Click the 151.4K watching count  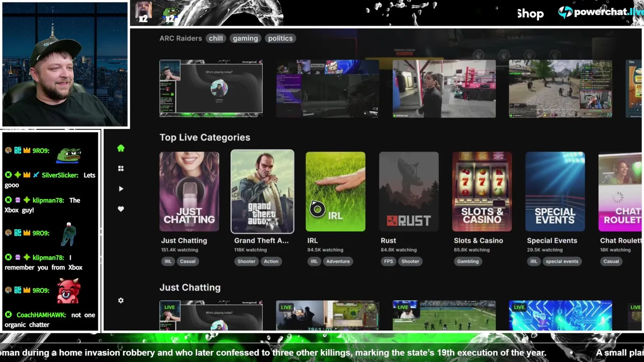pos(180,250)
